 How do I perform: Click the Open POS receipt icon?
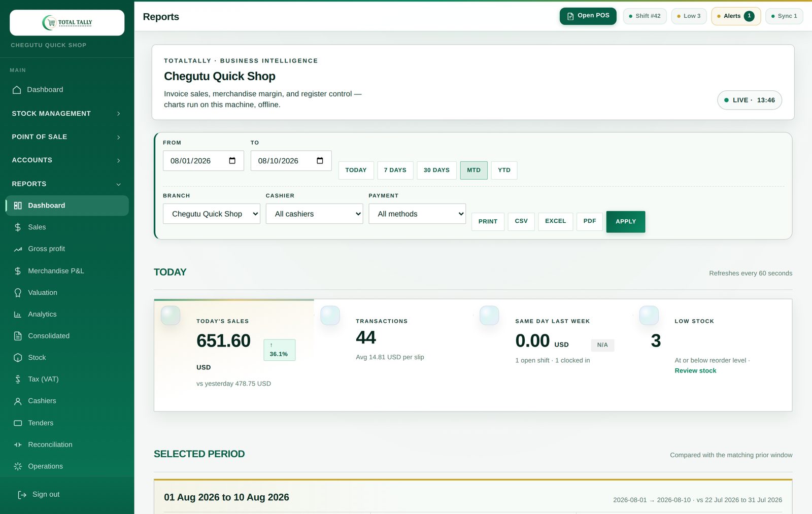click(570, 16)
